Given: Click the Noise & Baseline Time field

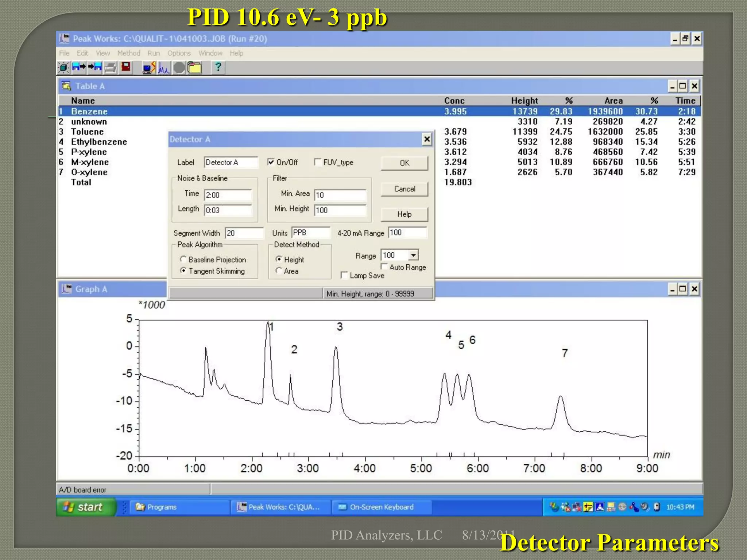Looking at the screenshot, I should [228, 195].
